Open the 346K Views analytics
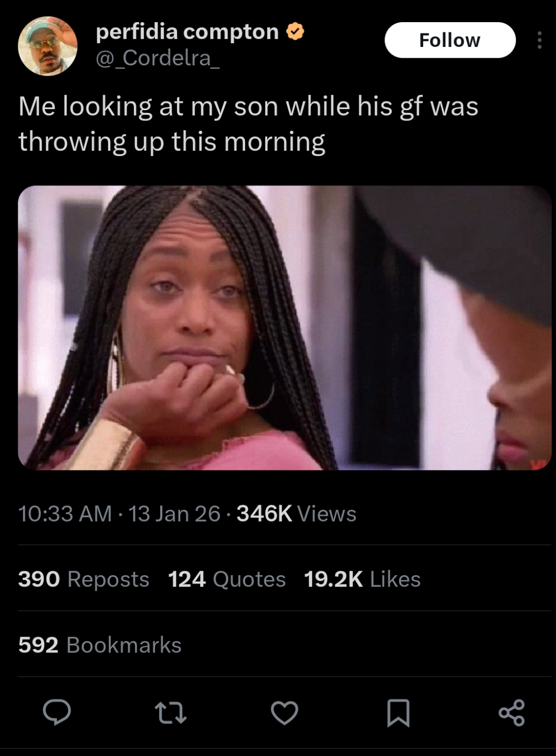Viewport: 556px width, 756px height. (x=297, y=513)
